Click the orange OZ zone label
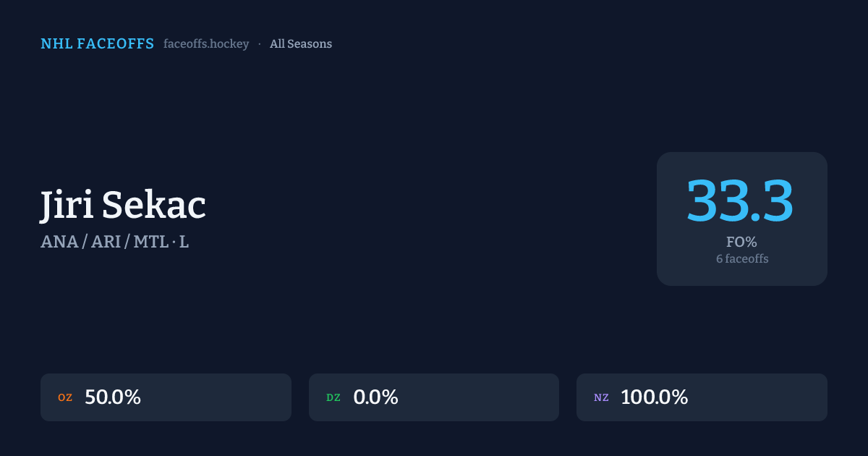The width and height of the screenshot is (868, 456). [65, 397]
